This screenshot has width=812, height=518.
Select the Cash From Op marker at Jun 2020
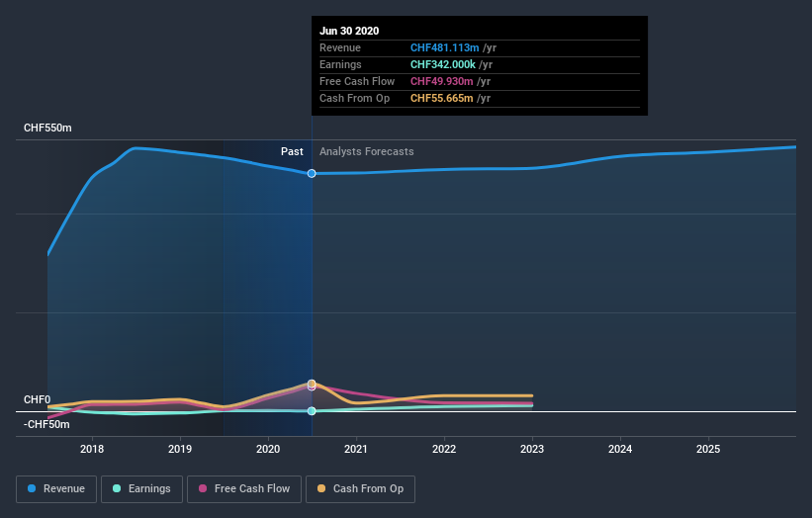click(x=312, y=384)
